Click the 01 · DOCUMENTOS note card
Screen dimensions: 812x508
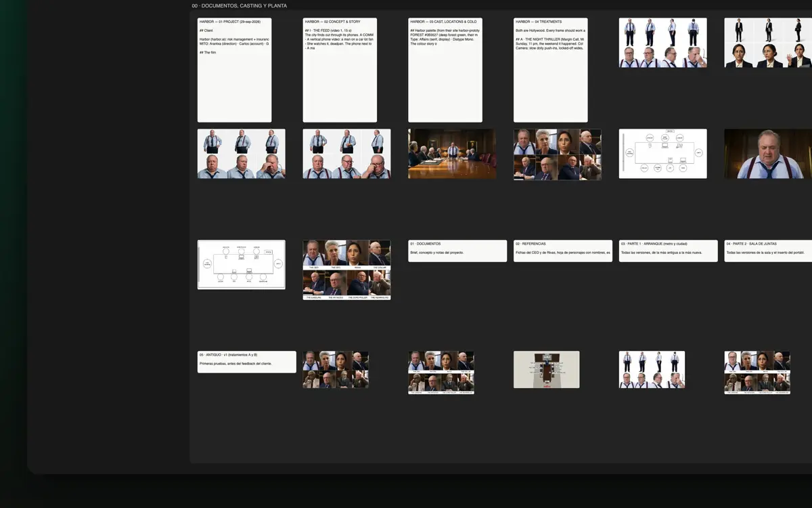457,251
